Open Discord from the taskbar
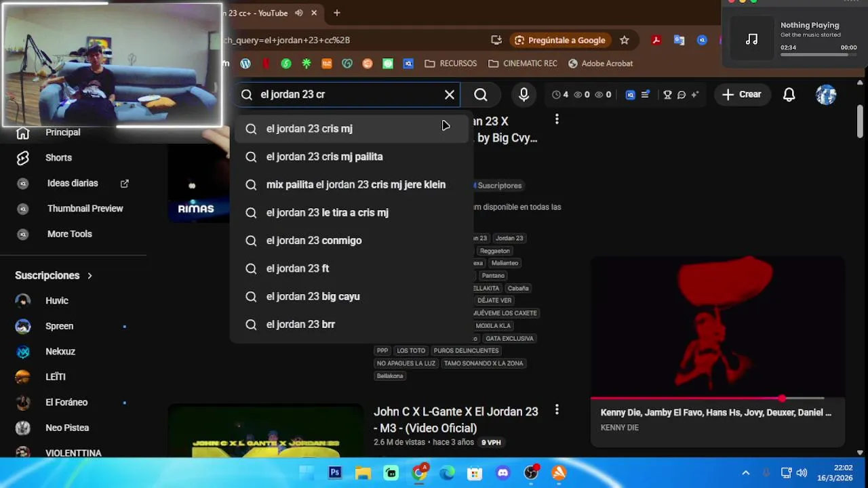Screen dimensions: 868x488 click(502, 472)
